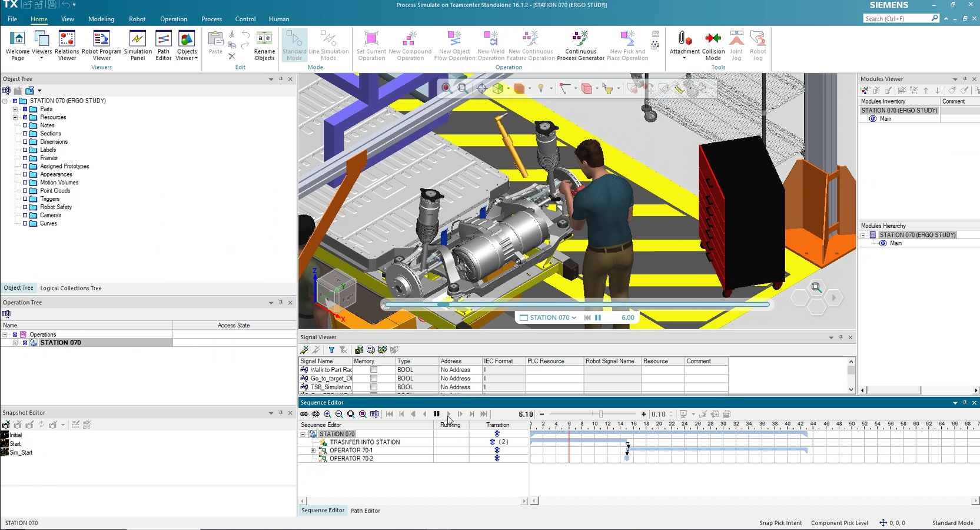Click the Search input field
The height and width of the screenshot is (530, 980).
tap(896, 19)
